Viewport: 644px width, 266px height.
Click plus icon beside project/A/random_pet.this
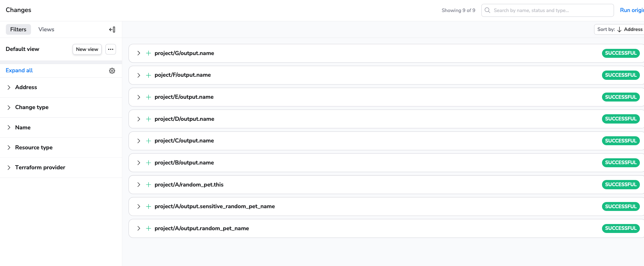148,185
